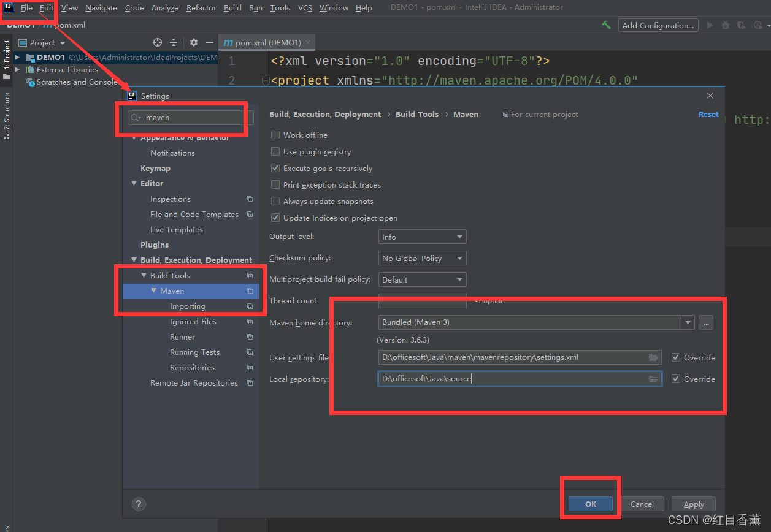Click the browse '...' button for Maven home
This screenshot has height=532, width=771.
(x=705, y=322)
